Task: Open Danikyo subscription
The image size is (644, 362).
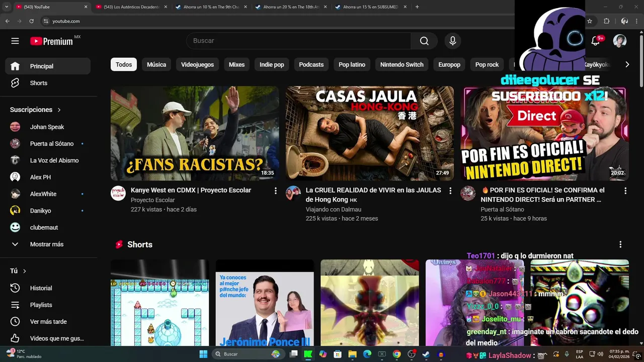Action: [48, 211]
